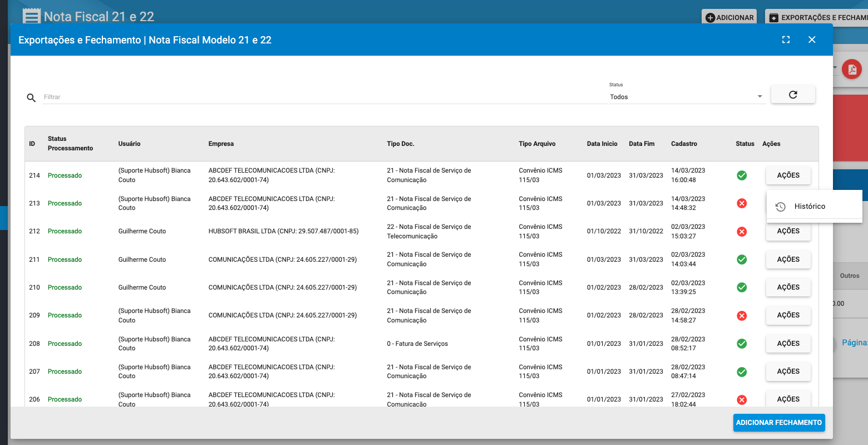Image resolution: width=868 pixels, height=445 pixels.
Task: Click the ADICIONAR button in the background page
Action: point(729,17)
